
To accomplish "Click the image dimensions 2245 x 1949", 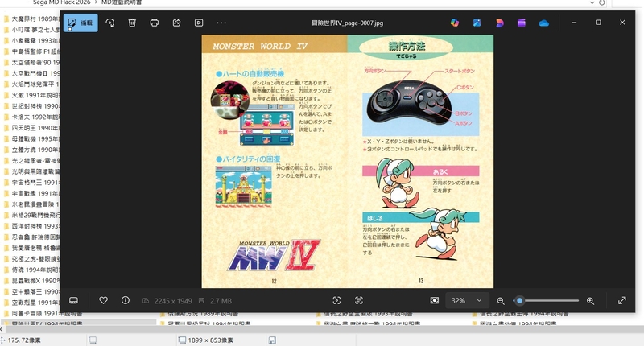I will [173, 301].
